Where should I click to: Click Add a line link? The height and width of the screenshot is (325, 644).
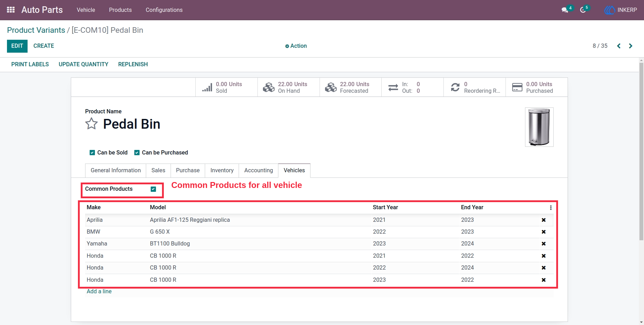[99, 292]
